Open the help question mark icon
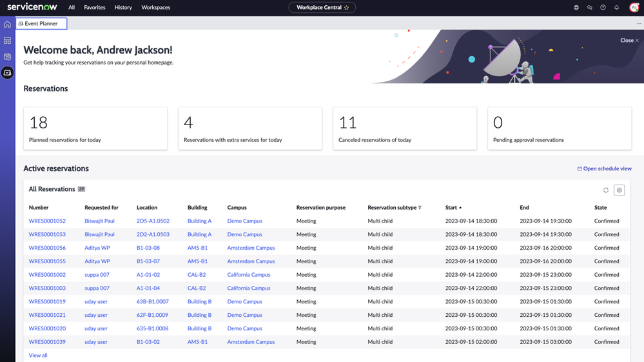Image resolution: width=644 pixels, height=362 pixels. coord(603,8)
